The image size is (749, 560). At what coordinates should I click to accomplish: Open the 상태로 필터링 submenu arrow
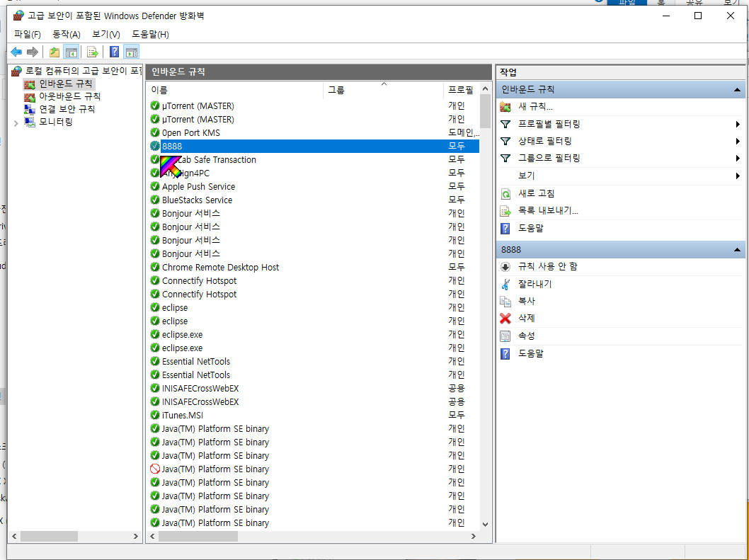(x=738, y=142)
